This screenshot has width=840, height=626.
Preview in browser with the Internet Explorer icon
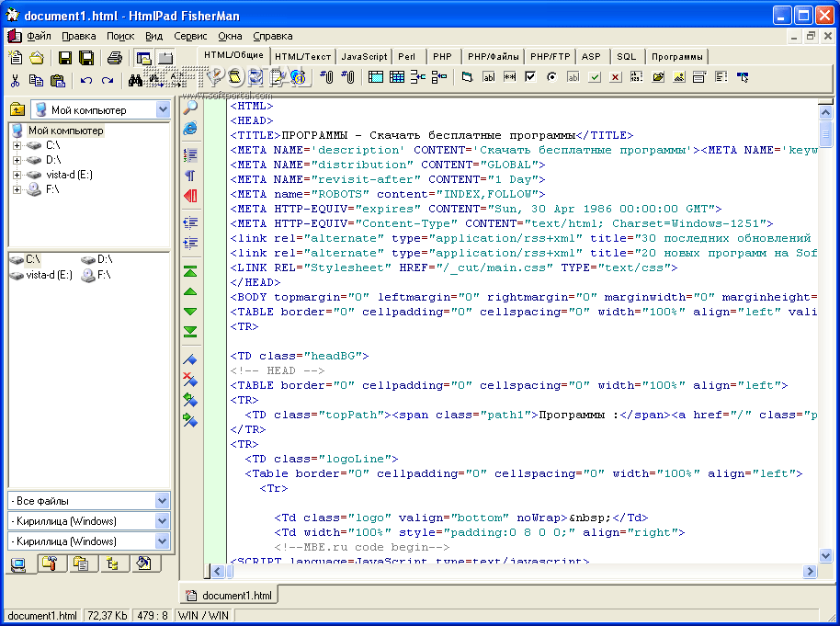pos(190,128)
